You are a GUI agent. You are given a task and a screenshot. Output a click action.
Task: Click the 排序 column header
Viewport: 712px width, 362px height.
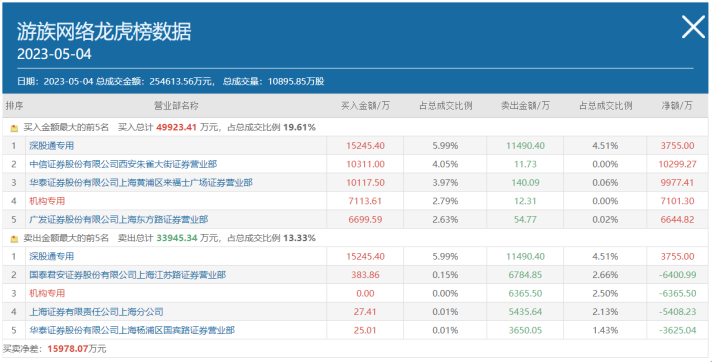[x=14, y=106]
